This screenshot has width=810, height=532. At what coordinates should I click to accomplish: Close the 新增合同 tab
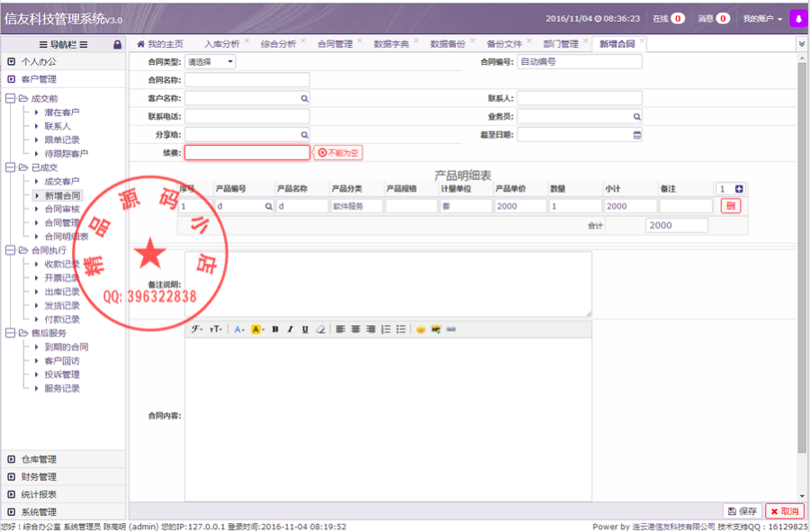click(x=642, y=41)
